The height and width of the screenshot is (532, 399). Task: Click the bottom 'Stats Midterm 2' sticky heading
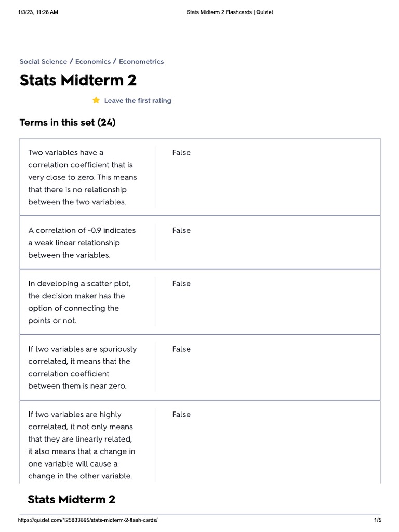[71, 500]
